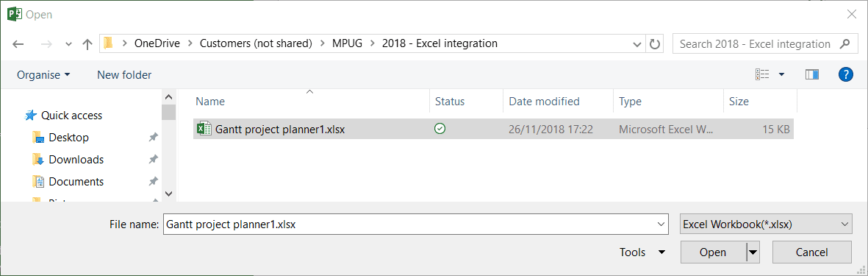
Task: Refresh the current folder view
Action: coord(655,44)
